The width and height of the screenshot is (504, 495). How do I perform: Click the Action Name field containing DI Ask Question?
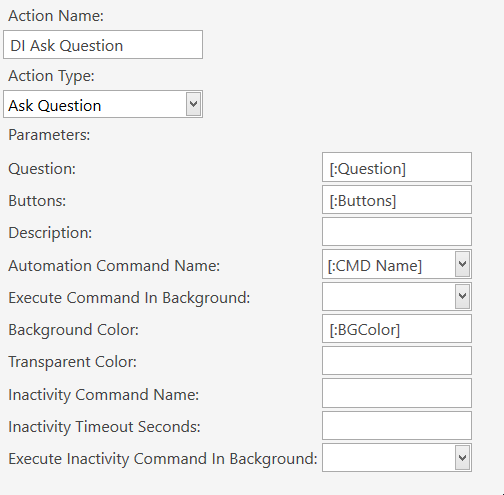click(103, 45)
